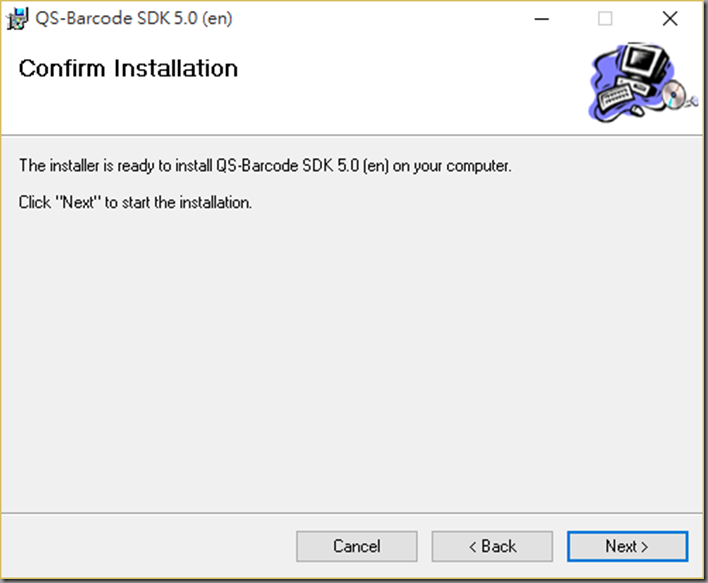This screenshot has height=583, width=708.
Task: Click the mouse drawing in the banner graphic
Action: pyautogui.click(x=637, y=110)
